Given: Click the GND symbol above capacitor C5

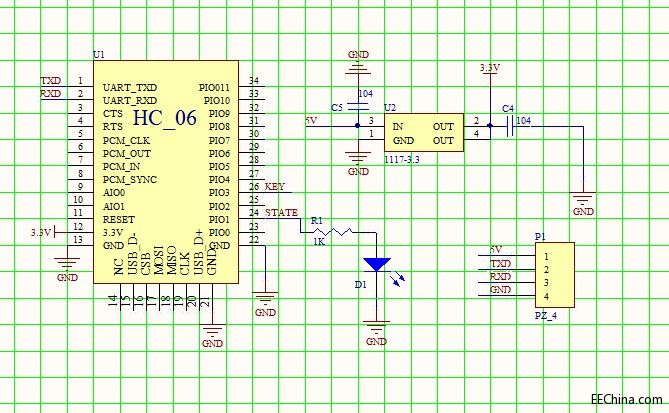Looking at the screenshot, I should 357,66.
